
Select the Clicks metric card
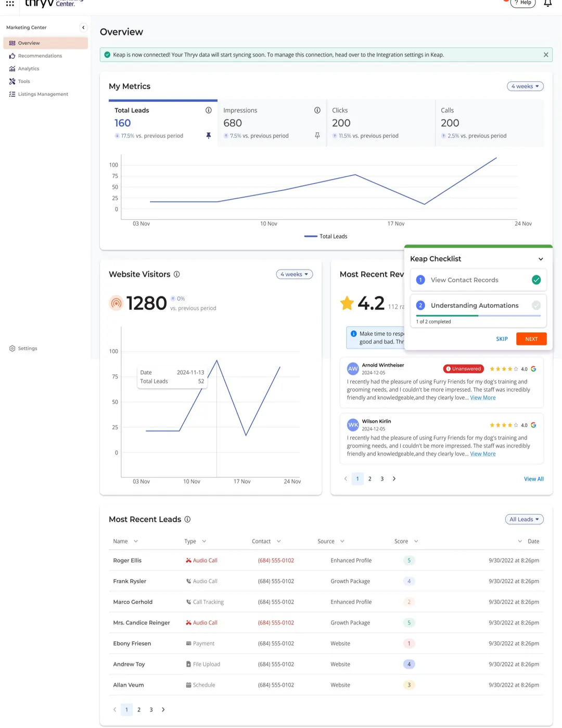(381, 123)
